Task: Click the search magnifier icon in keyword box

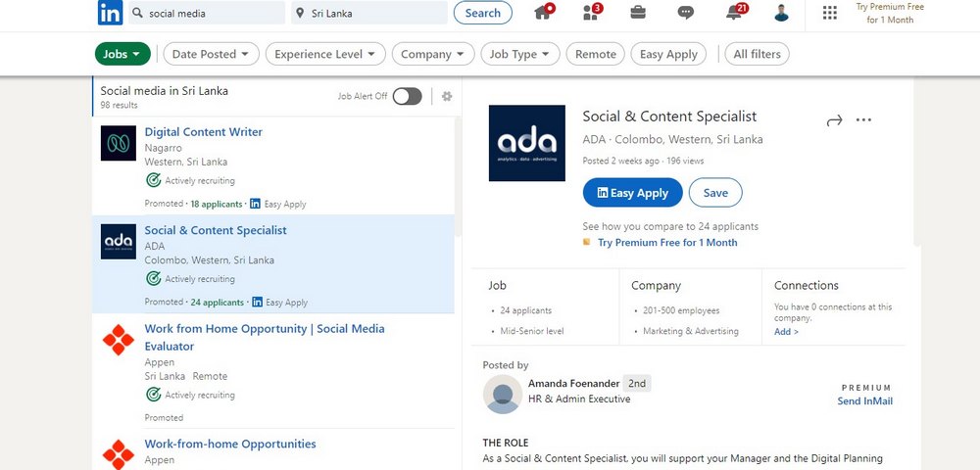Action: [138, 13]
